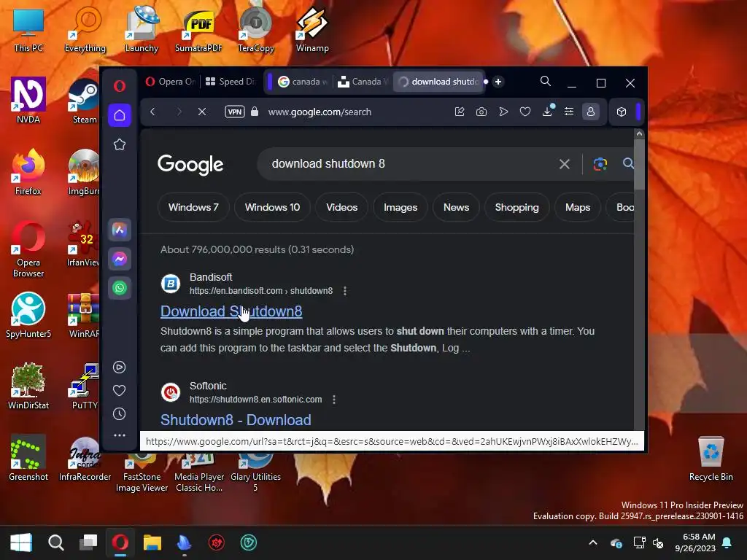The image size is (747, 560).
Task: Click the site security padlock icon
Action: (x=255, y=112)
